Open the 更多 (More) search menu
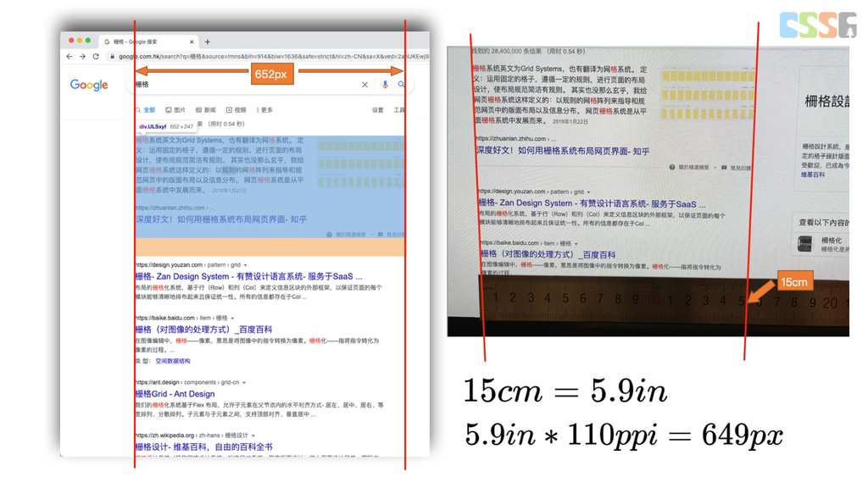The width and height of the screenshot is (868, 488). [x=264, y=110]
